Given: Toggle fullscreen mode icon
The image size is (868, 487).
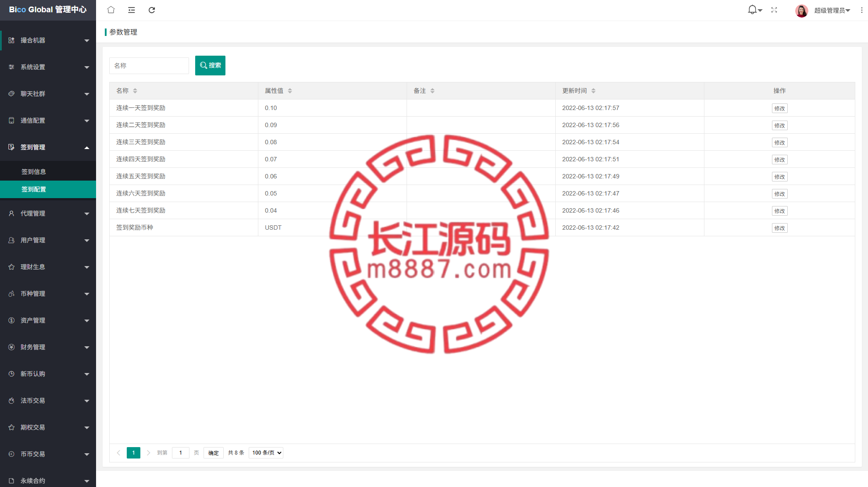Looking at the screenshot, I should click(x=774, y=10).
